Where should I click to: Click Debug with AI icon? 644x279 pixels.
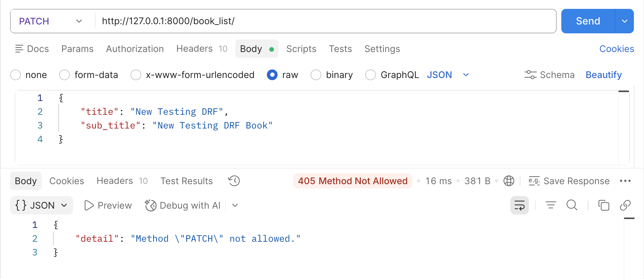coord(150,205)
